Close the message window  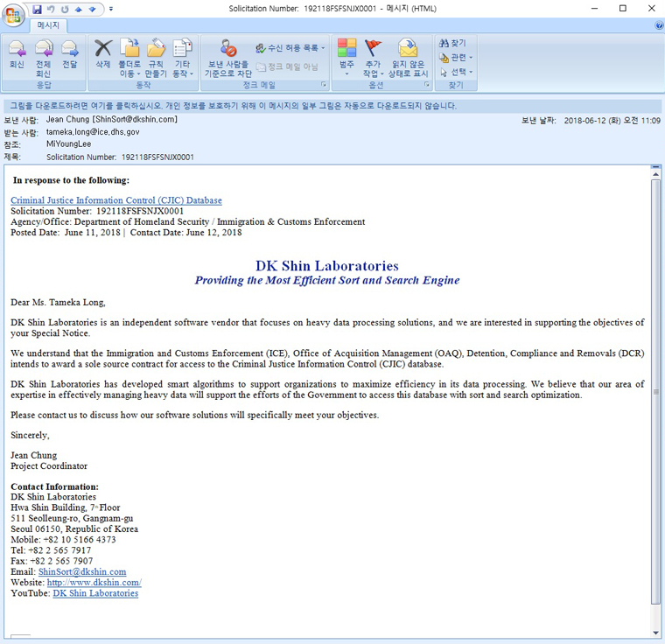point(651,9)
